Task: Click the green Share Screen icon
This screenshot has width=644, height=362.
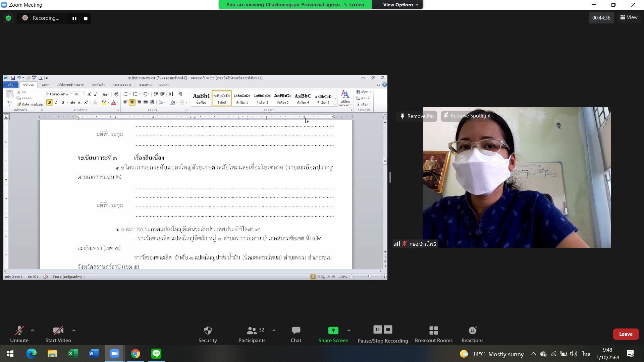Action: tap(333, 330)
